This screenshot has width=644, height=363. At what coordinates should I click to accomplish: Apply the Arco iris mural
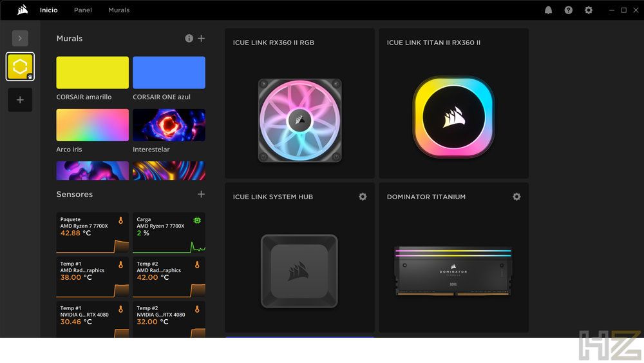pos(92,125)
